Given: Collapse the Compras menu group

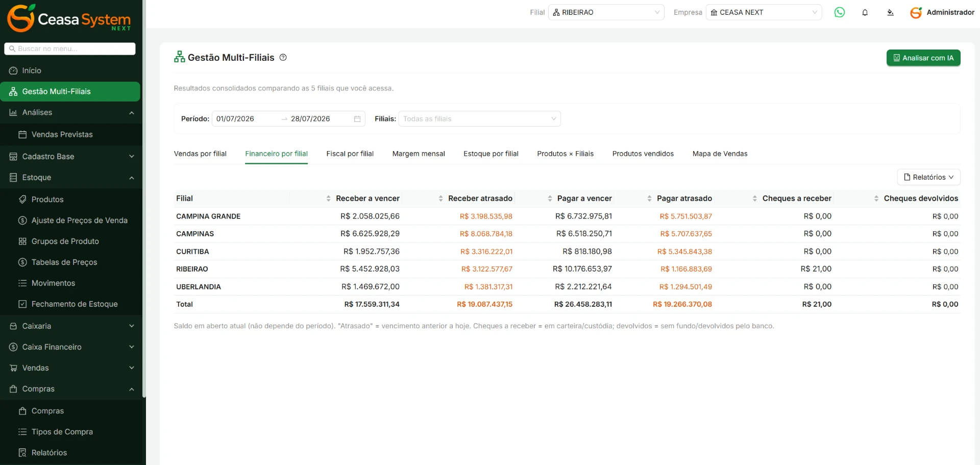Looking at the screenshot, I should [70, 388].
